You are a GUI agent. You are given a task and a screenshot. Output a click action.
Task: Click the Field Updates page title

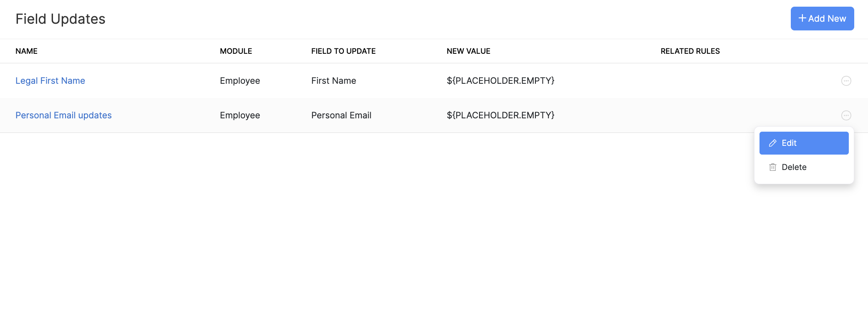coord(60,19)
